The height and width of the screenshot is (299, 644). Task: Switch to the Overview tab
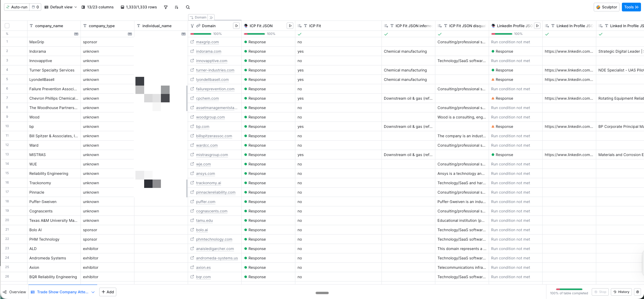click(14, 292)
